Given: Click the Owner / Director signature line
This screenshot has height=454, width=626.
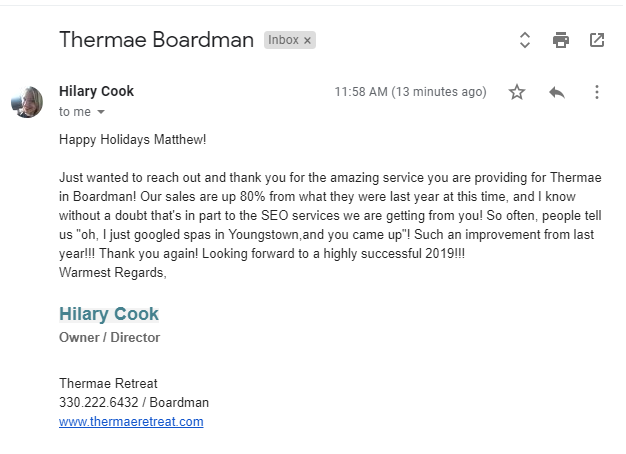Looking at the screenshot, I should (x=109, y=337).
